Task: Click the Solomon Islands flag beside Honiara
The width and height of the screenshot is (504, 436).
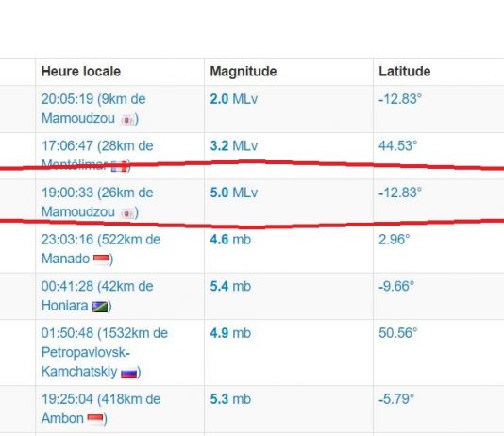Action: (x=100, y=306)
